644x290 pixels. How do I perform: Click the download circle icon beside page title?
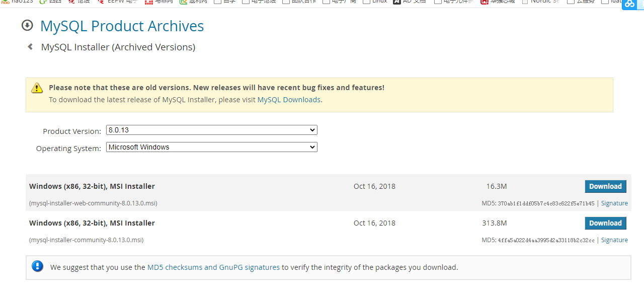pyautogui.click(x=27, y=25)
